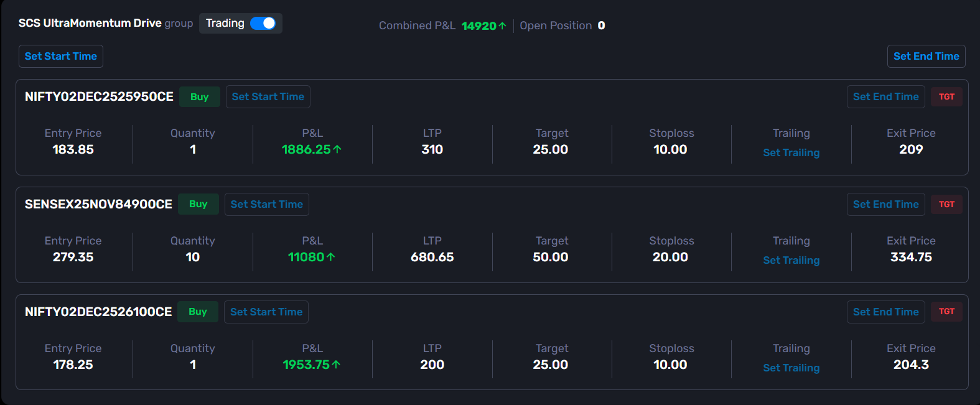980x405 pixels.
Task: Click TGT badge on NIFTY02DEC2525950CE row
Action: (x=947, y=96)
